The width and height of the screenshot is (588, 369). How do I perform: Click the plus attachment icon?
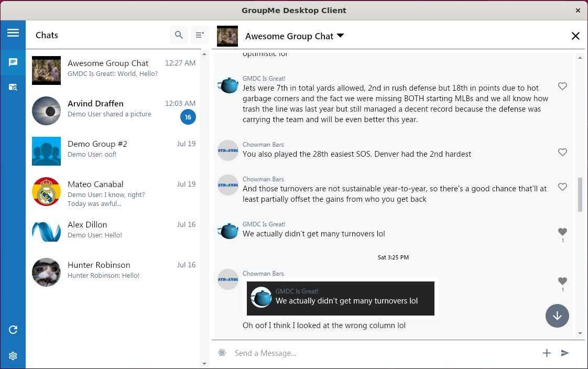[x=547, y=353]
